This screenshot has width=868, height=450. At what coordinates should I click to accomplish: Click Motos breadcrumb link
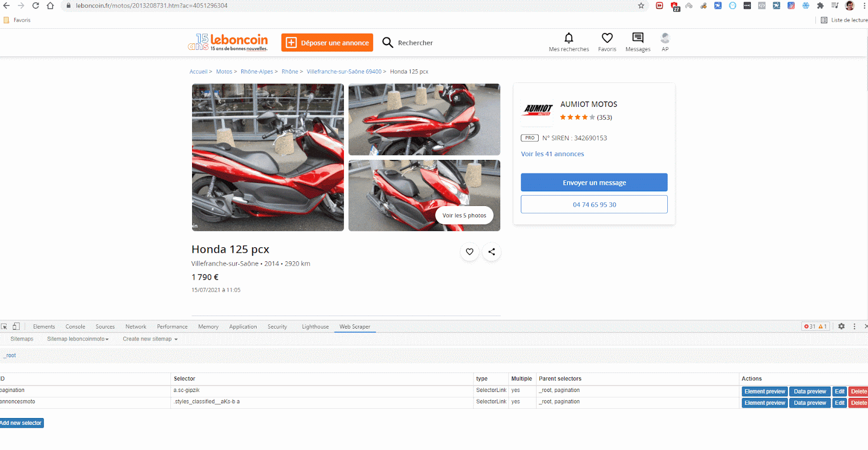(x=224, y=72)
